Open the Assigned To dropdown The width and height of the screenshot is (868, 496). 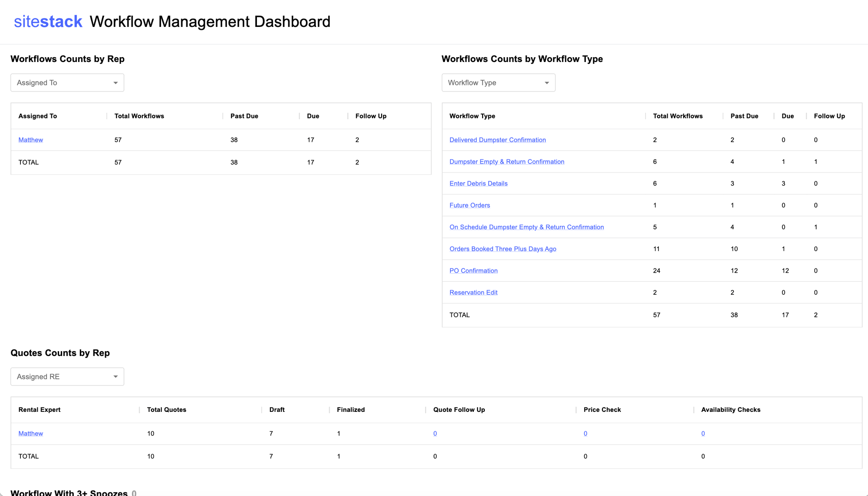(x=67, y=83)
